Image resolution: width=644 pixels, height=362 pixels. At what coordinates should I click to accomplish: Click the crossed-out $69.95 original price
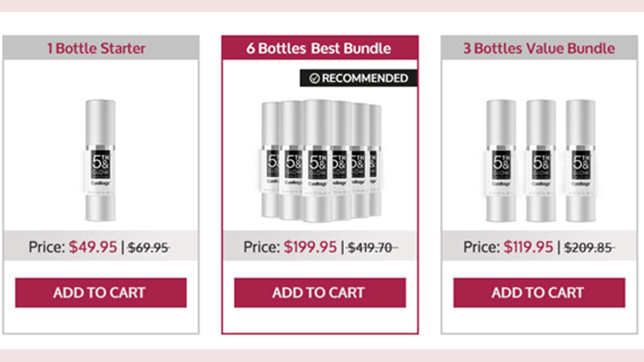[x=148, y=247]
